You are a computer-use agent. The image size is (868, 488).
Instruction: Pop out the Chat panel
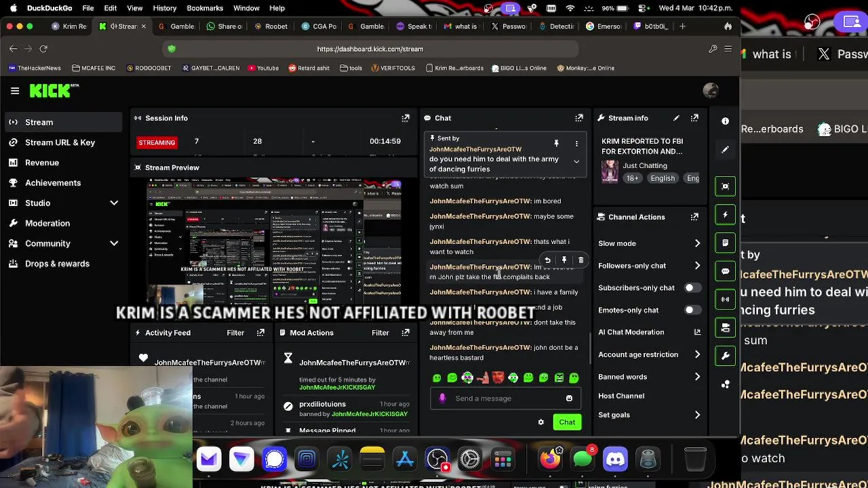click(x=579, y=118)
